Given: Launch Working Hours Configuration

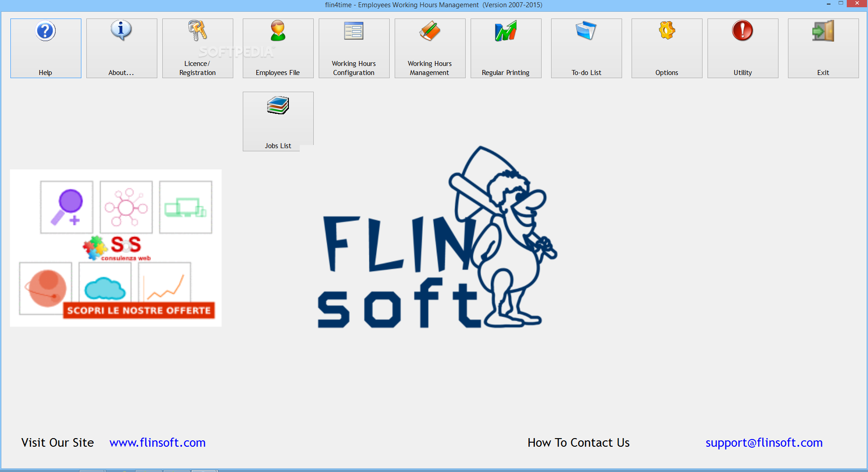Looking at the screenshot, I should 354,48.
